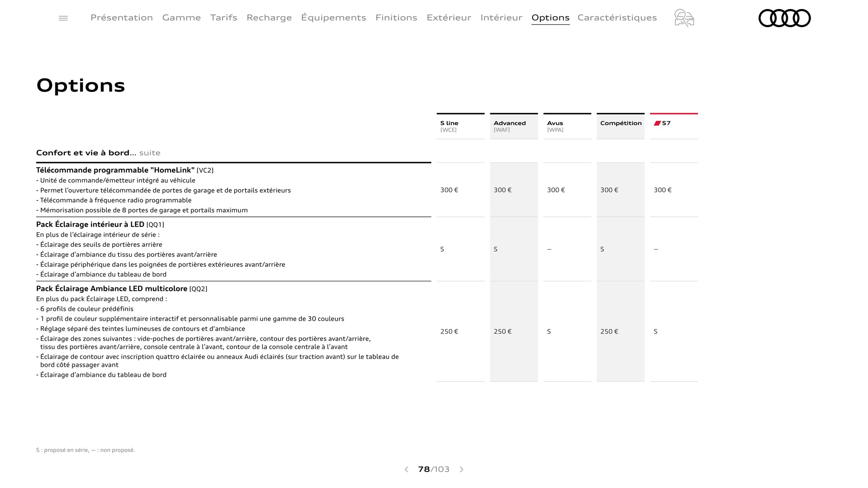This screenshot has width=868, height=488.
Task: Go to the Extérieur tab
Action: (x=449, y=17)
